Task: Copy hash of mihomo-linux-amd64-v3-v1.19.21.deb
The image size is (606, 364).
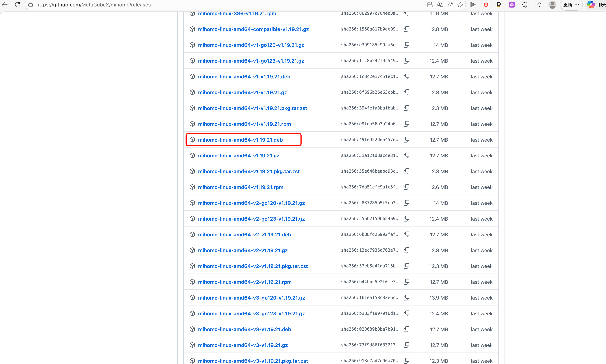Action: 406,329
